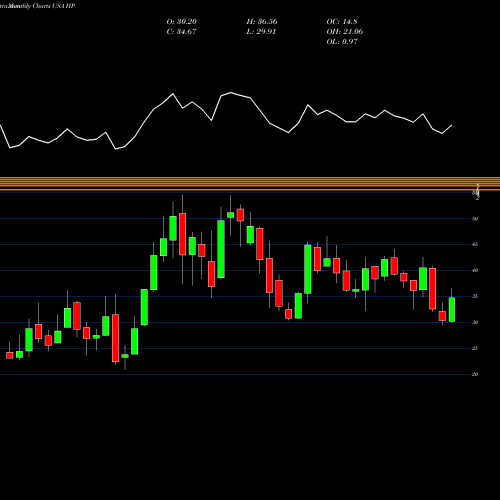Click the high value 'H: 36.56'
The height and width of the screenshot is (500, 500).
click(262, 22)
